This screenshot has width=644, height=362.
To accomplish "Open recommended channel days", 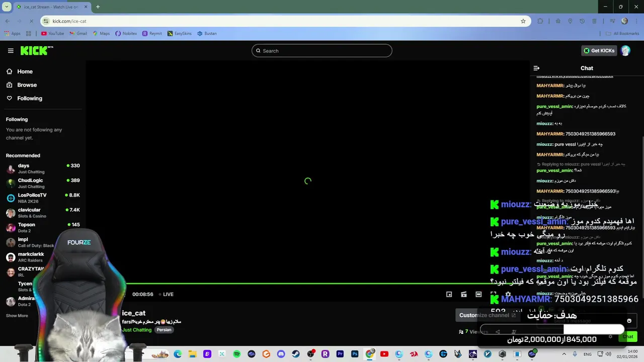I will tap(43, 168).
